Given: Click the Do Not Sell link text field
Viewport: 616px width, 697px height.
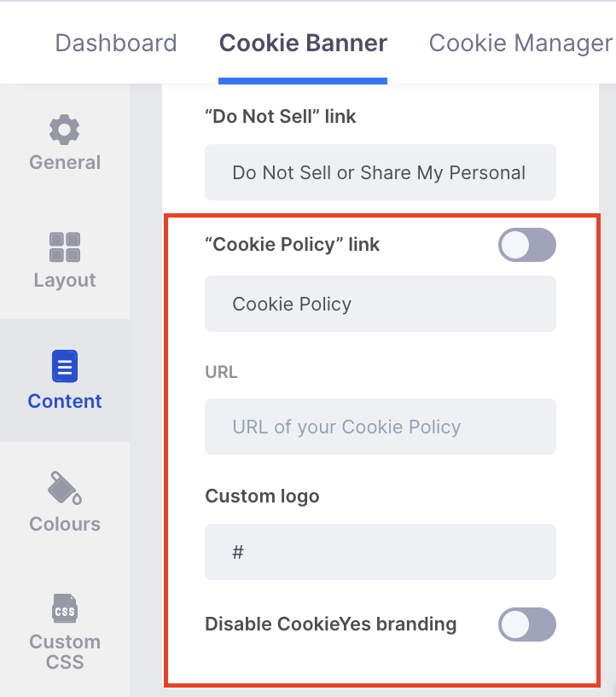Looking at the screenshot, I should (x=381, y=172).
